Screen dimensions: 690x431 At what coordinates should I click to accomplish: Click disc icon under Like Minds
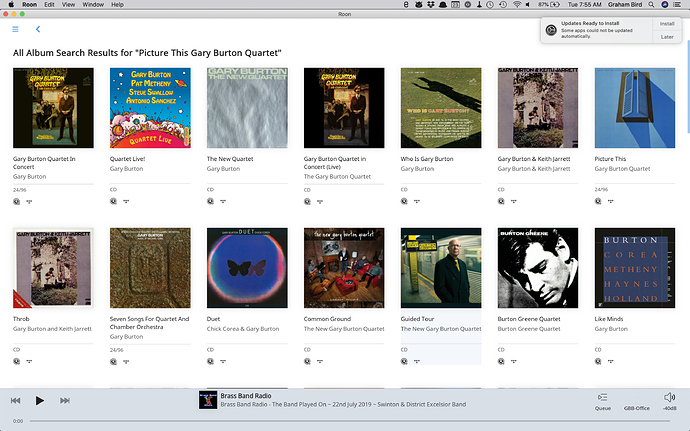pos(598,361)
